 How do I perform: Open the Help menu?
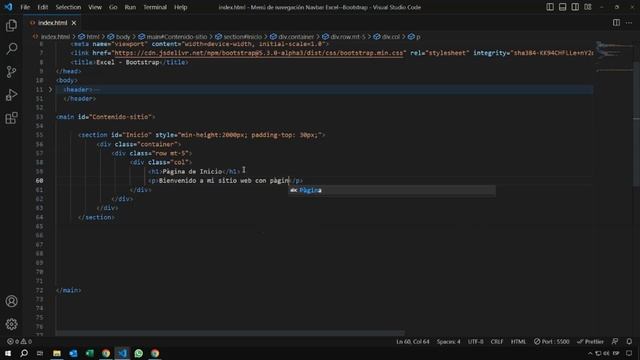click(x=180, y=7)
